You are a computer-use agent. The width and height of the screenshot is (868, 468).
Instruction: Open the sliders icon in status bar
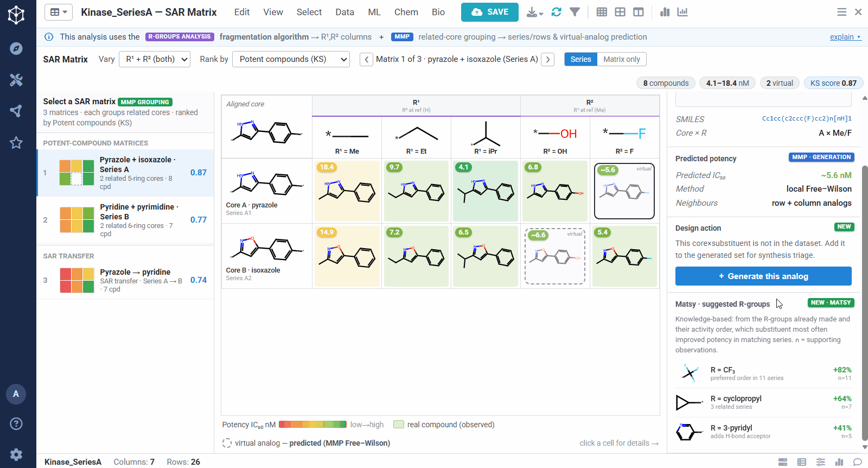(820, 462)
